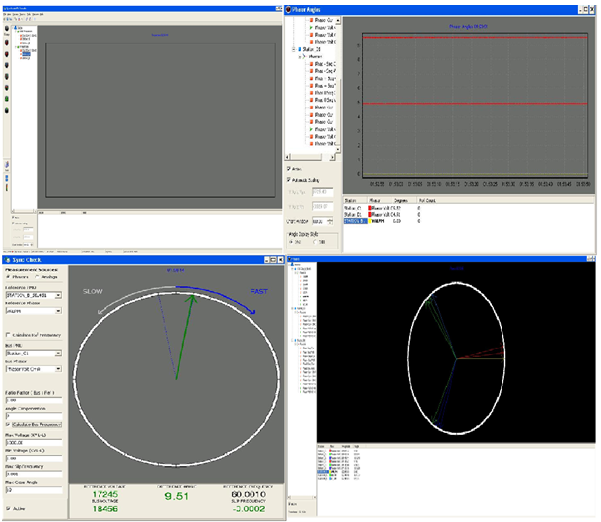The height and width of the screenshot is (522, 601).
Task: Select the Analogs measurement source option
Action: pos(37,277)
